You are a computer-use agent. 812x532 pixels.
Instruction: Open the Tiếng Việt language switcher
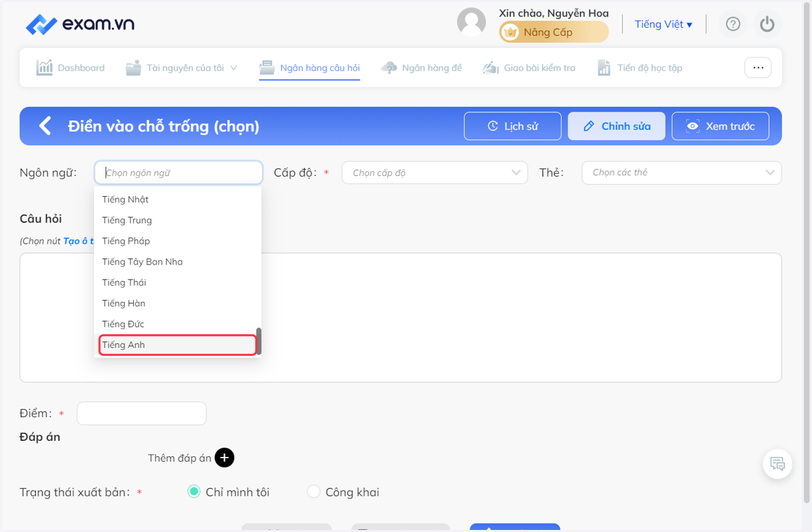coord(663,24)
